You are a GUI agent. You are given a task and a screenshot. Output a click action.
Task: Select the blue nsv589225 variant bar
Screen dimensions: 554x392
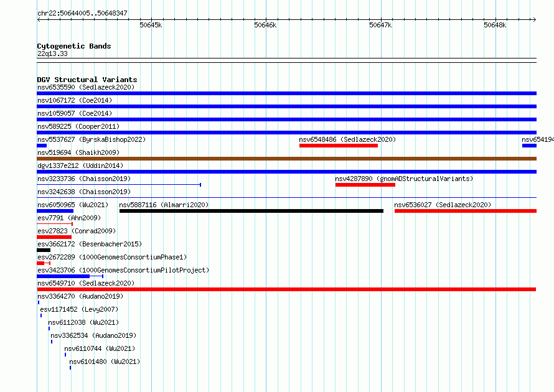[x=286, y=133]
